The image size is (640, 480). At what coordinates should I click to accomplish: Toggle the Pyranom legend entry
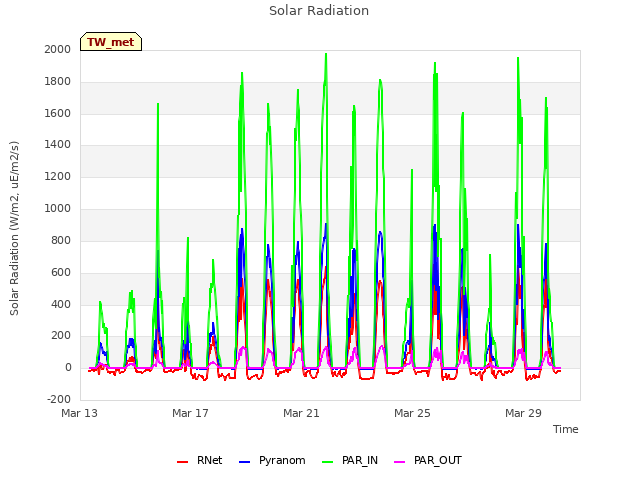pos(272,460)
